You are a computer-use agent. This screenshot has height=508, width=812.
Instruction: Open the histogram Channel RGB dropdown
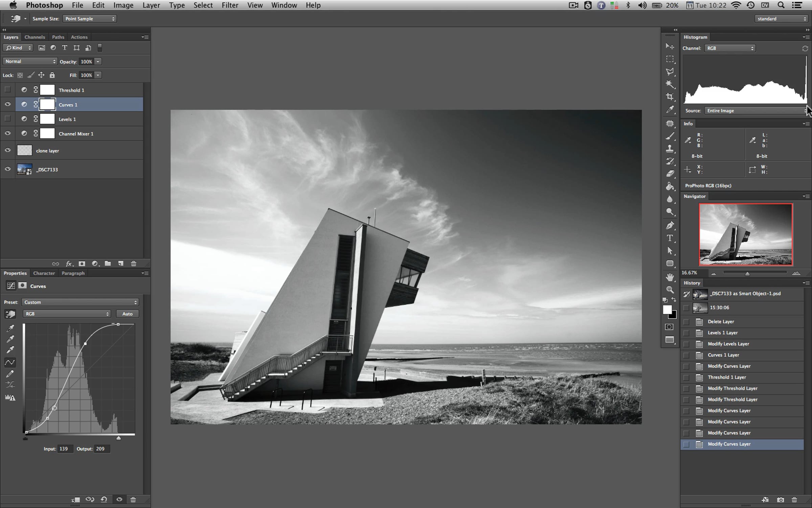pyautogui.click(x=730, y=48)
